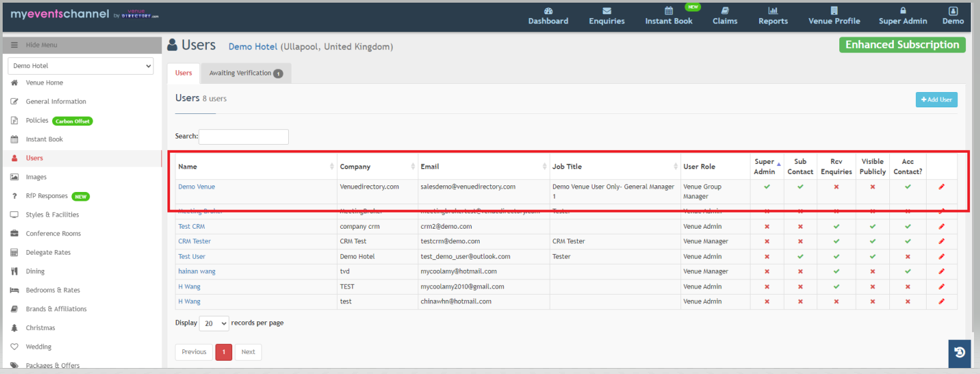Screen dimensions: 980x374
Task: Open Enquiries envelope icon
Action: 607,11
